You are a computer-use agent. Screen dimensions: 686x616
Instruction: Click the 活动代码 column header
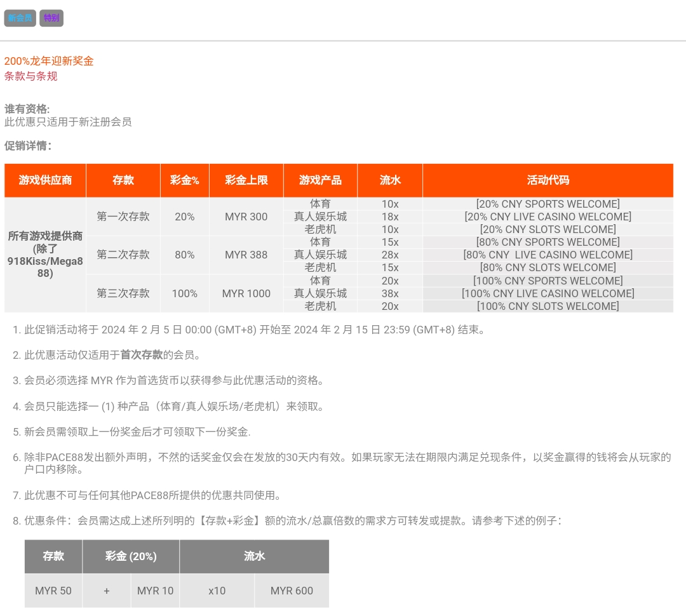(x=548, y=180)
